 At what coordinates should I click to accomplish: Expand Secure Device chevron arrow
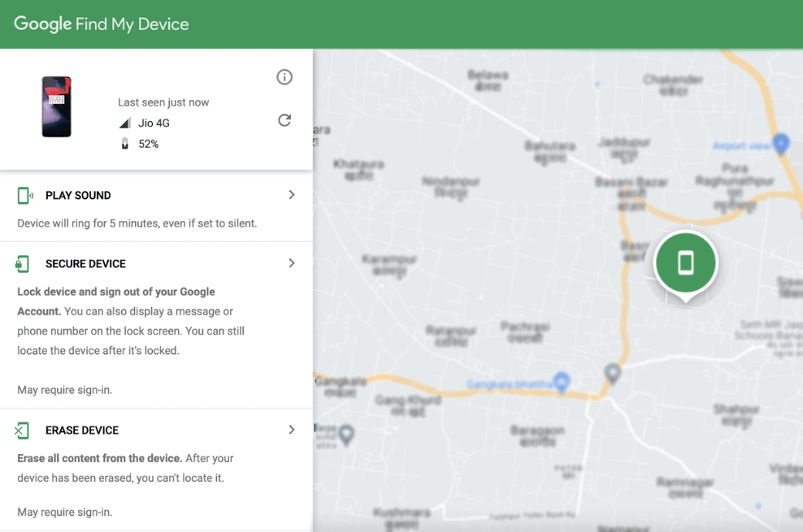click(x=292, y=263)
